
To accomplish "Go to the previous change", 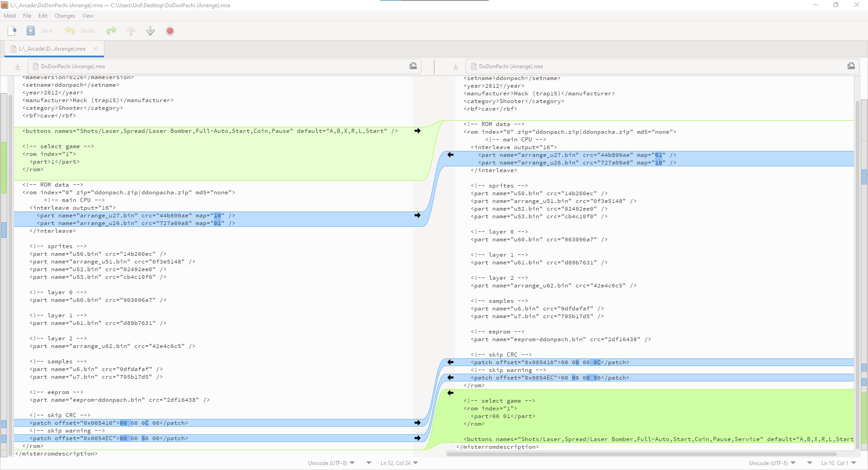I will (x=131, y=31).
